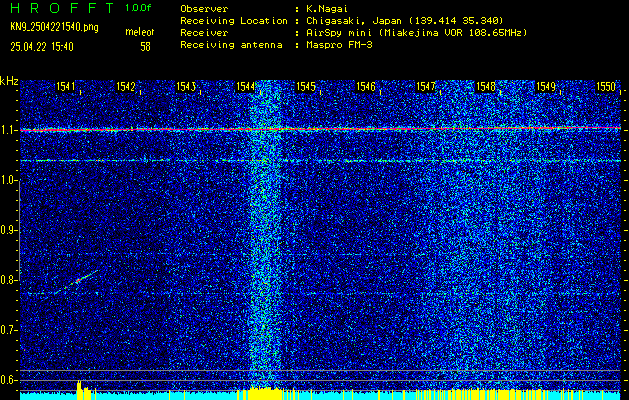Screen dimensions: 629x400
Task: Click the date stamp 25.04.22 15:40
Action: tap(42, 47)
